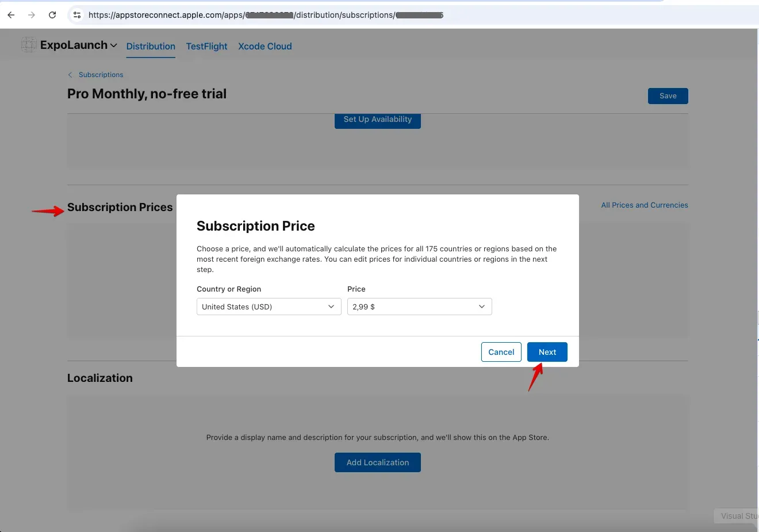Image resolution: width=759 pixels, height=532 pixels.
Task: Open Country or Region dropdown
Action: click(269, 307)
